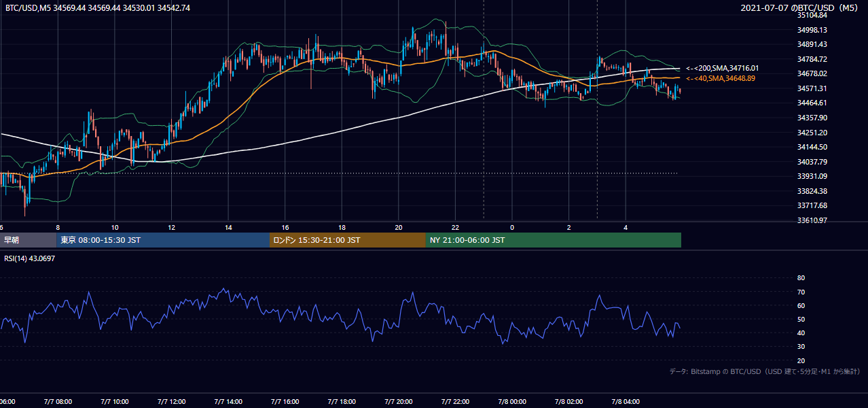Click RSI axis level 50
The image size is (868, 408).
(801, 319)
